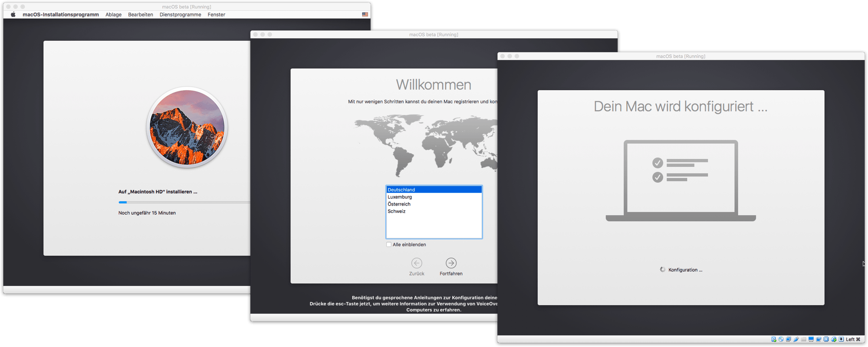Click the spinning Konfiguration progress indicator
This screenshot has height=347, width=868.
[663, 269]
